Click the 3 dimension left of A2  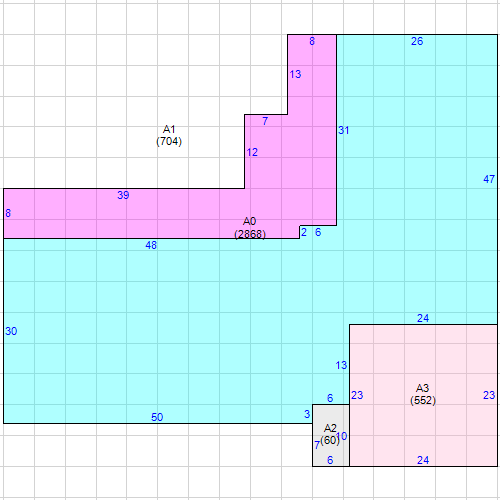coord(307,414)
